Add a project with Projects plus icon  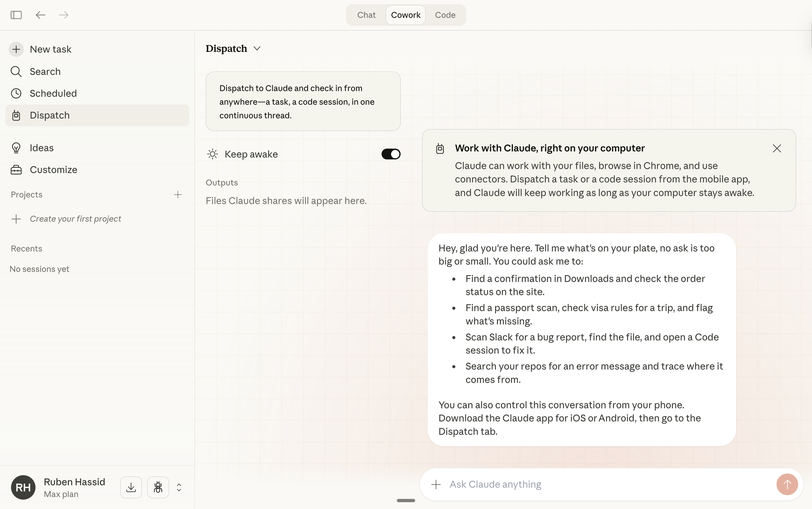pyautogui.click(x=178, y=195)
